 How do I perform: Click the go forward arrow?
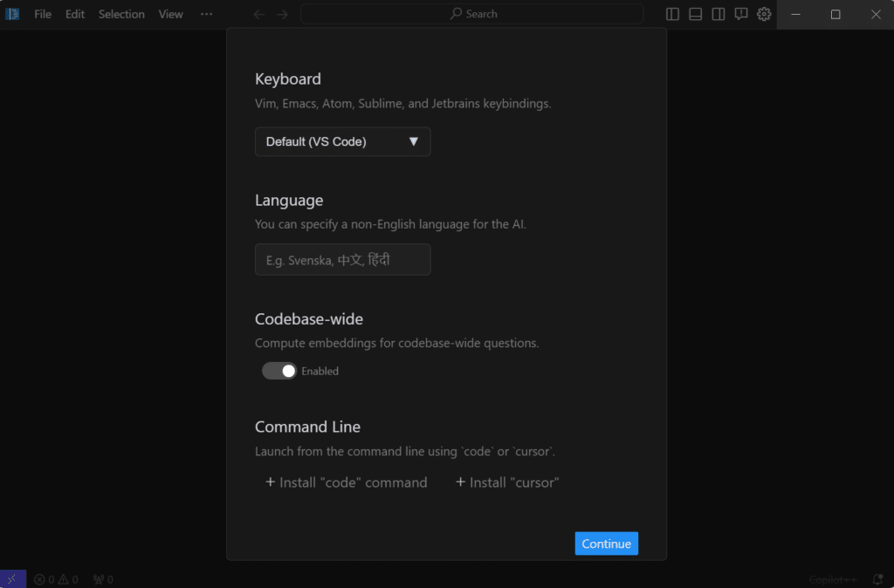[282, 14]
